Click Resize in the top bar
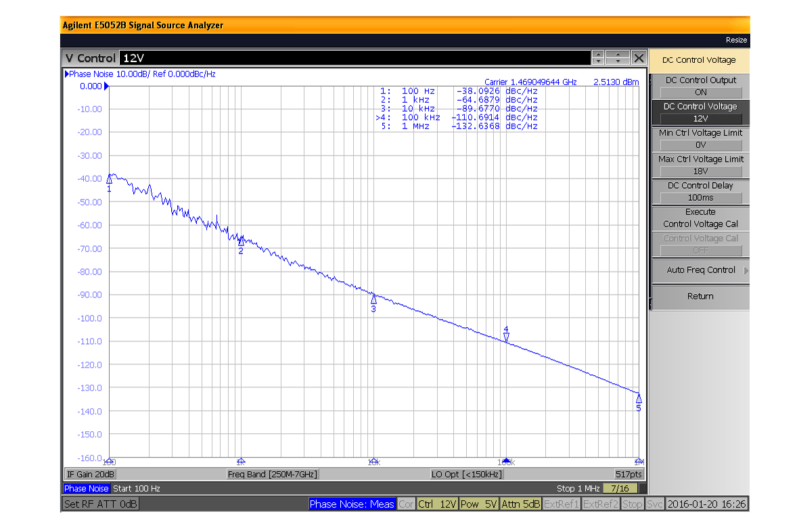799x532 pixels. pos(736,40)
